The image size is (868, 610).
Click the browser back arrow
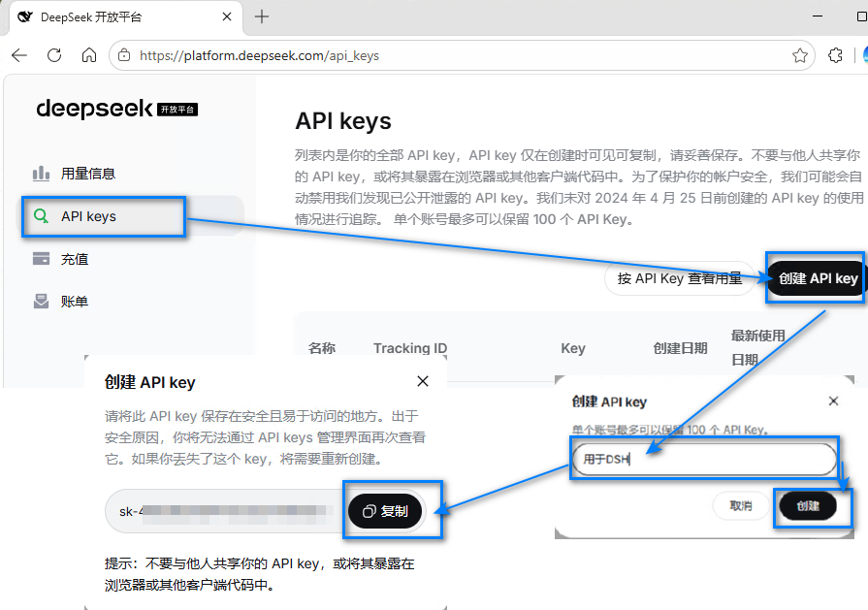tap(19, 55)
